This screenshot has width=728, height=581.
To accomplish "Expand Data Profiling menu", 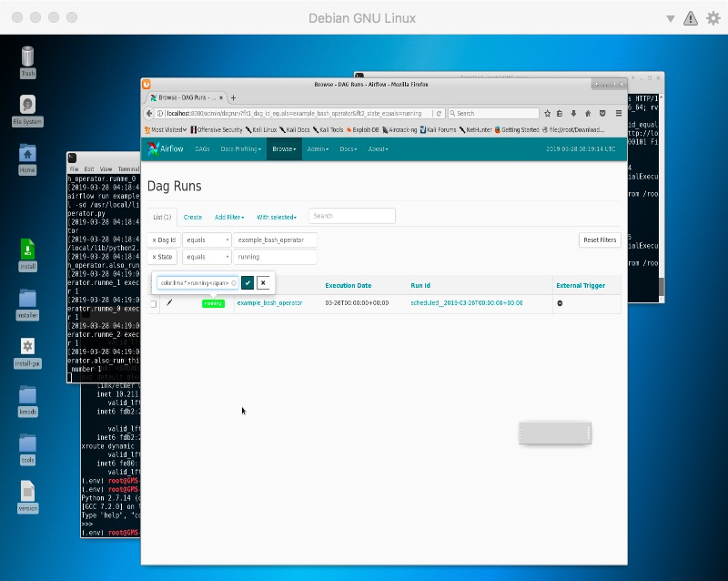I will click(240, 149).
